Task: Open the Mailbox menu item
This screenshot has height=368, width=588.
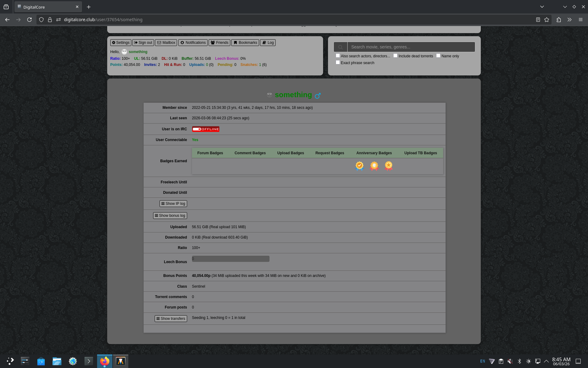Action: 166,43
